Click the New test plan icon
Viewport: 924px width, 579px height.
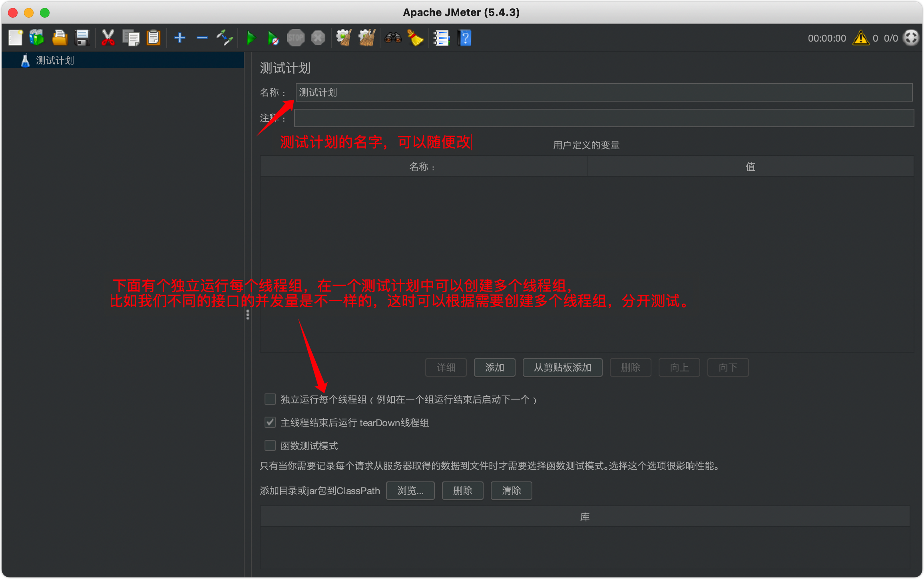coord(16,38)
